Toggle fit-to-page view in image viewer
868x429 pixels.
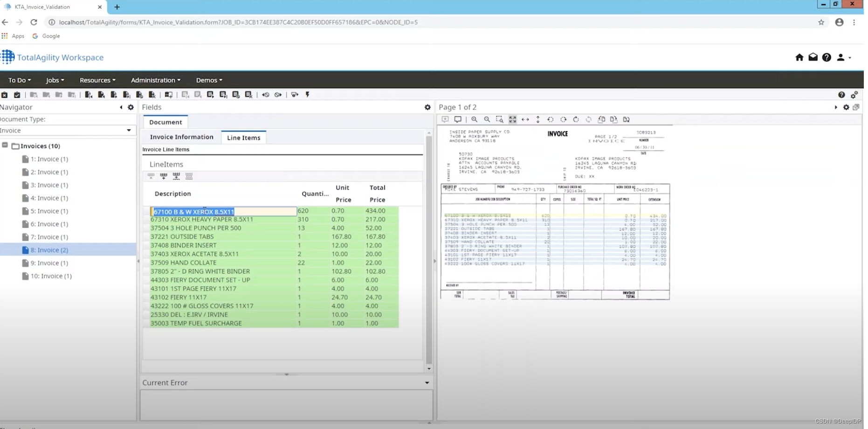pos(512,119)
